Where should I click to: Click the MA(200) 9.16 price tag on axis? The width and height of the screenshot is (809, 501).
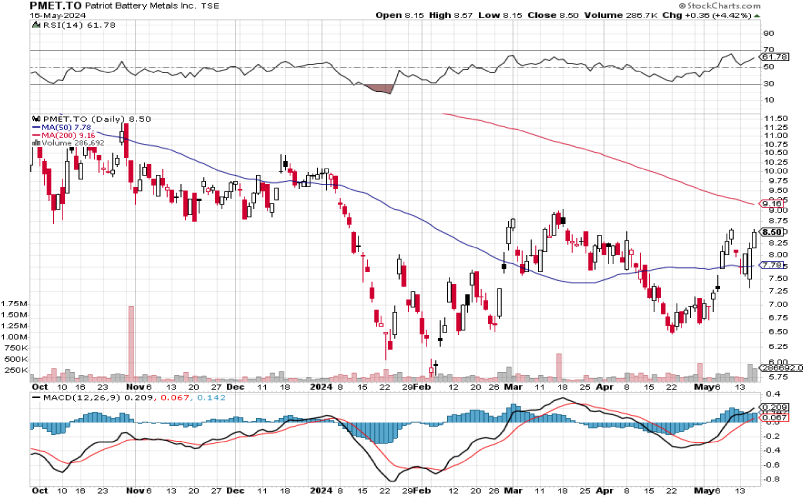(771, 205)
